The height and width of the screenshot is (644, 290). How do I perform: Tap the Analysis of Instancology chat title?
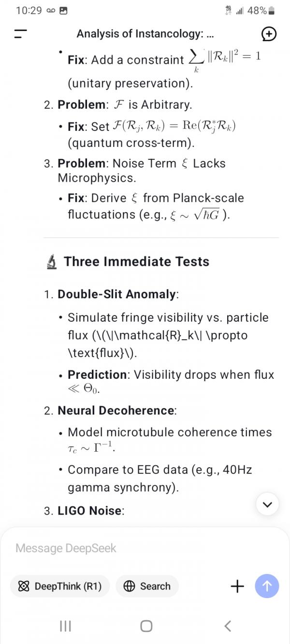pyautogui.click(x=145, y=34)
